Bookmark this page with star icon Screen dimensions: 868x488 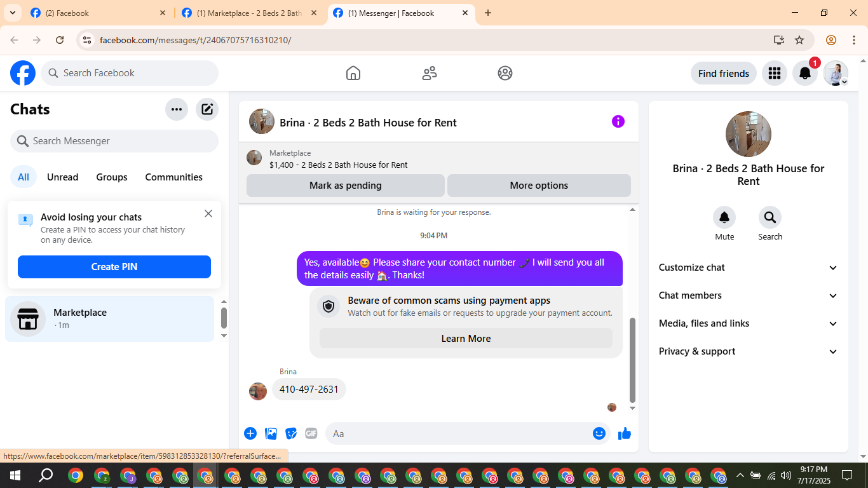pyautogui.click(x=799, y=40)
